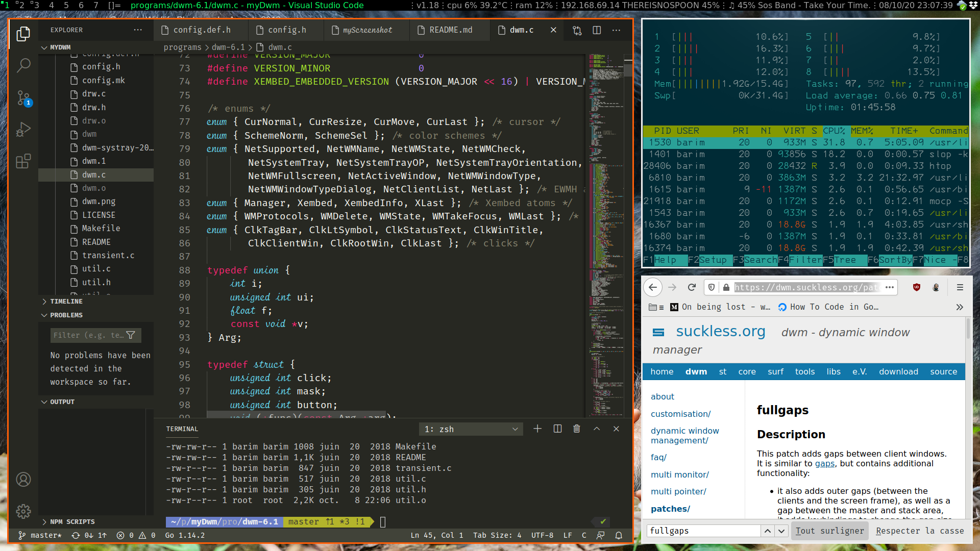Reload the page in the browser
The height and width of the screenshot is (551, 980).
click(692, 287)
